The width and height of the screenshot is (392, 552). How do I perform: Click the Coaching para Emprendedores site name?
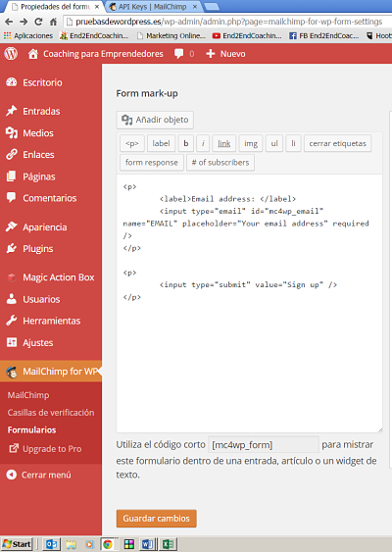(103, 54)
